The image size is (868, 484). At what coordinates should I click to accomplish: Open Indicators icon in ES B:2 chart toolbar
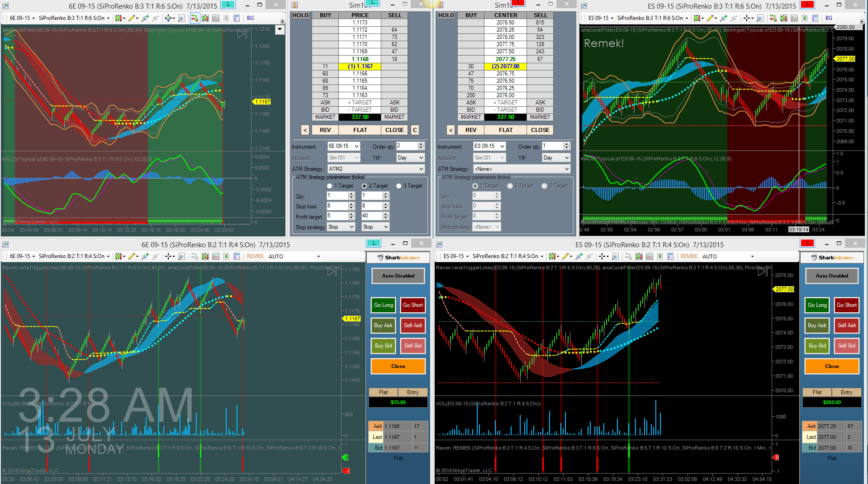(650, 256)
